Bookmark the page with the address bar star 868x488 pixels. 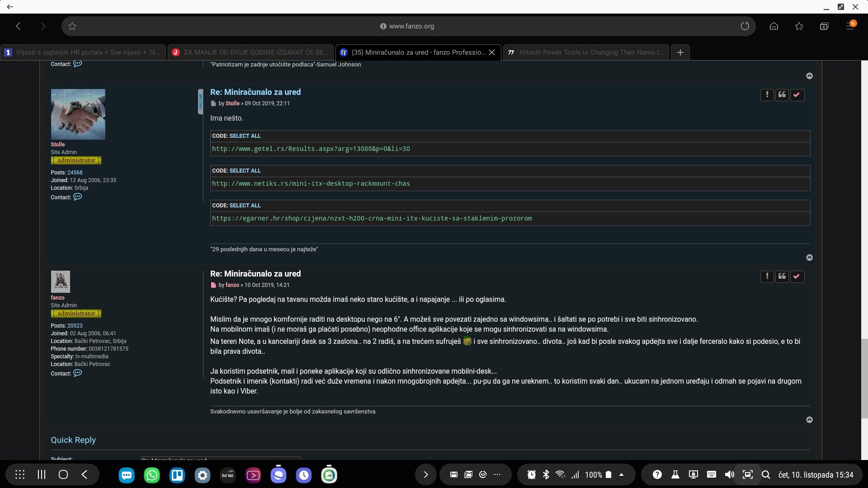pyautogui.click(x=72, y=26)
